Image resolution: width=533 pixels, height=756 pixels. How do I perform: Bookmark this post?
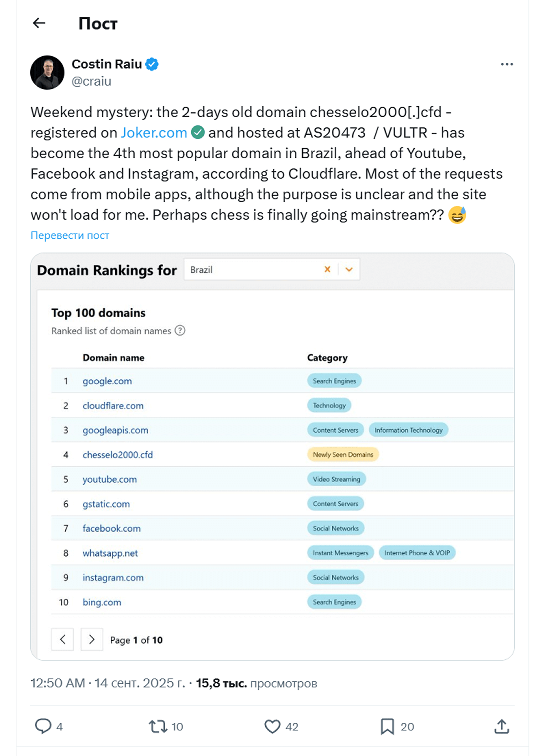387,726
